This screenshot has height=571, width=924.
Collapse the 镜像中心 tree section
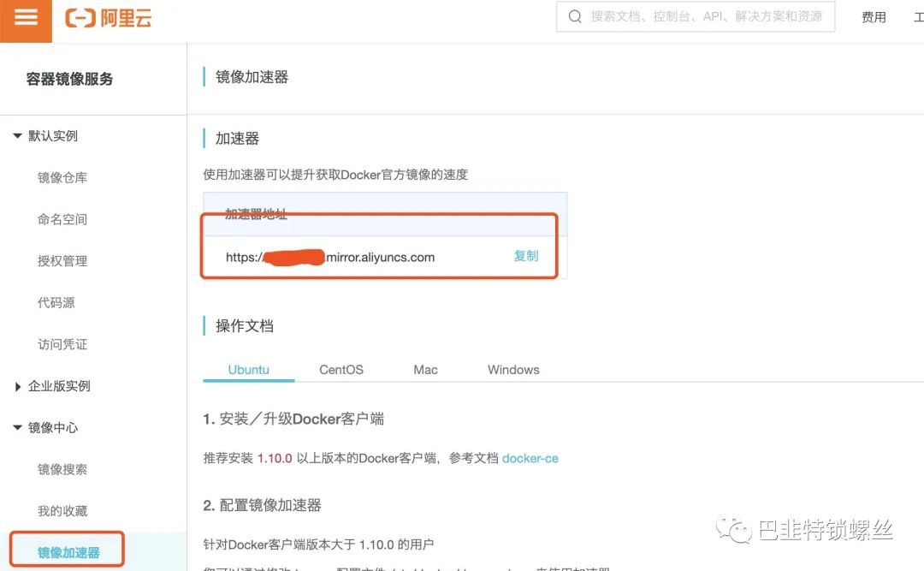17,428
